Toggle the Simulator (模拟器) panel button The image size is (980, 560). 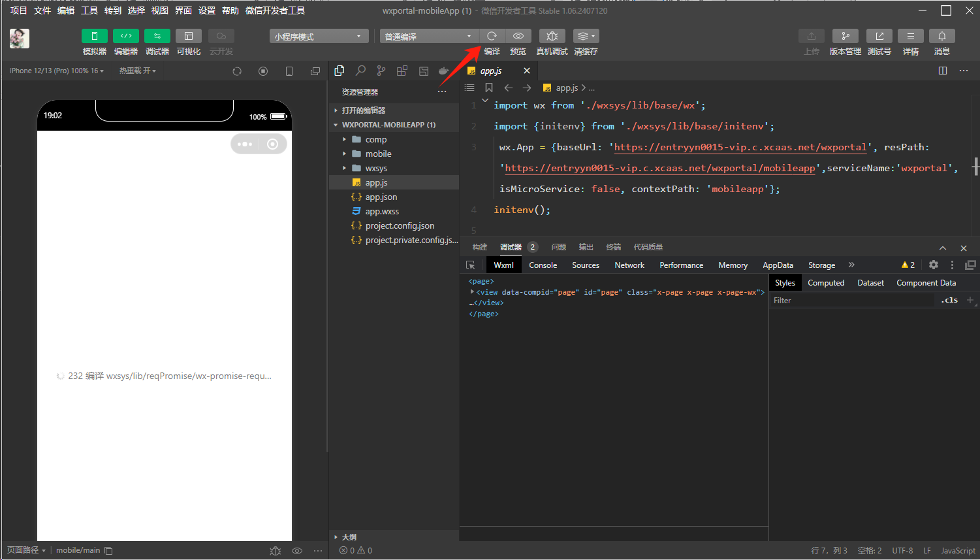(95, 36)
